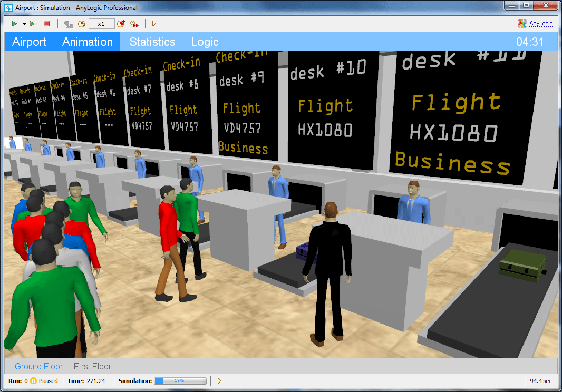This screenshot has width=562, height=392.
Task: Open the dropdown arrow next to Run
Action: 24,24
